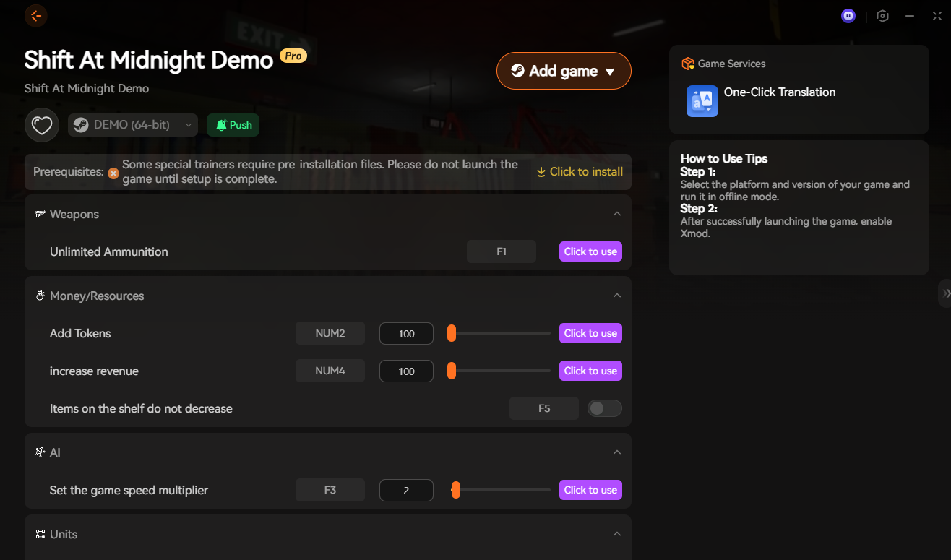The width and height of the screenshot is (951, 560).
Task: Collapse the Weapons section
Action: click(x=616, y=214)
